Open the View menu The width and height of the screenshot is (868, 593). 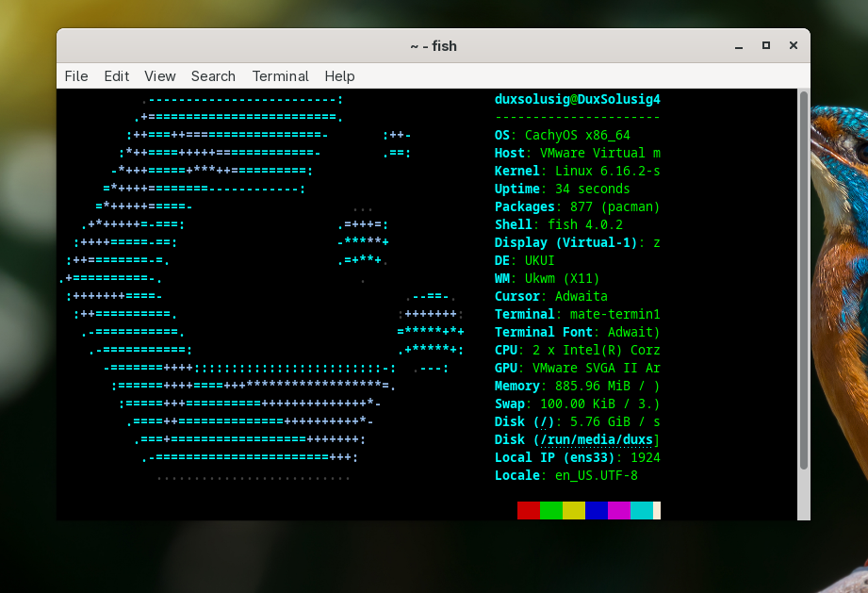(x=159, y=76)
